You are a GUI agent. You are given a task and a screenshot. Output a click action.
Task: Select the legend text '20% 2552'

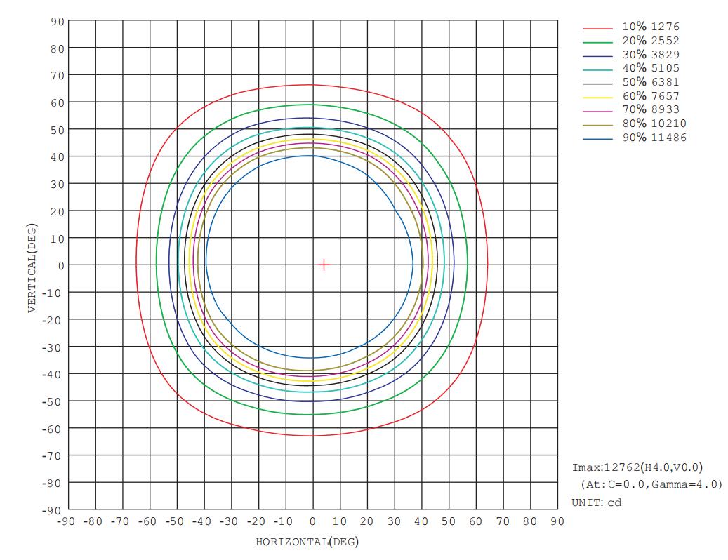coord(651,41)
